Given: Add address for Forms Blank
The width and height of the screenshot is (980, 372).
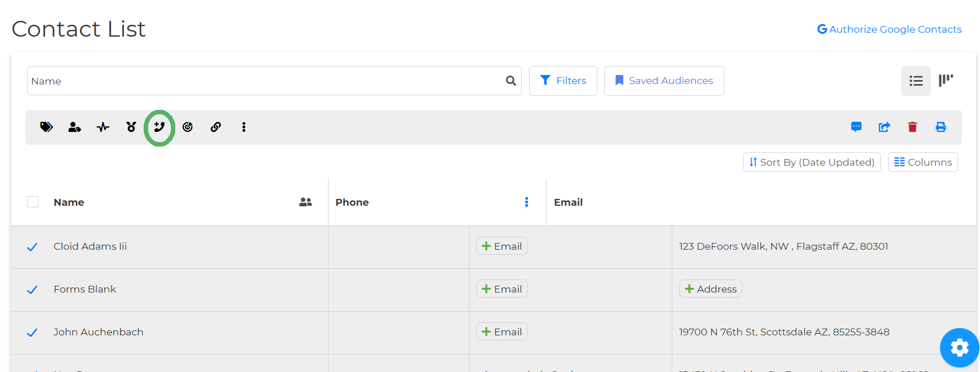Looking at the screenshot, I should 710,289.
